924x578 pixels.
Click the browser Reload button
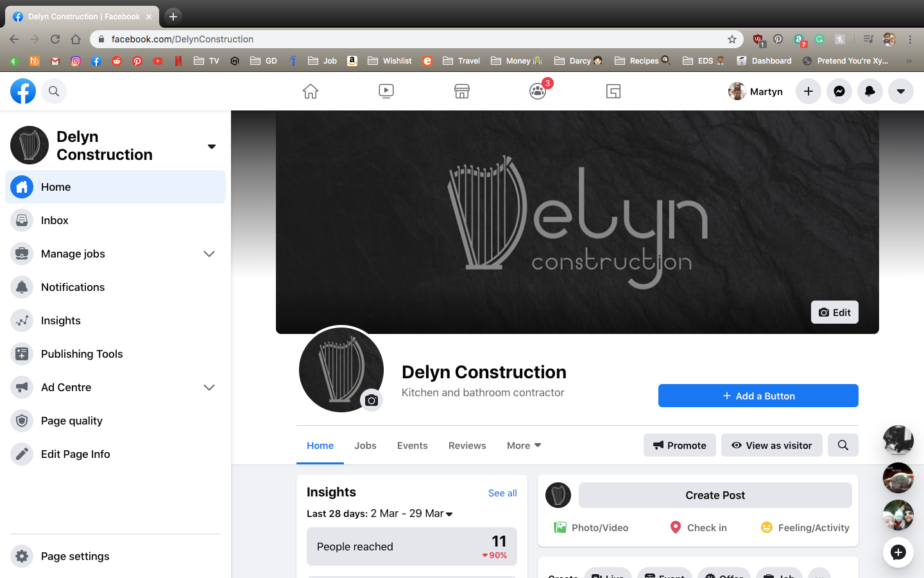55,39
